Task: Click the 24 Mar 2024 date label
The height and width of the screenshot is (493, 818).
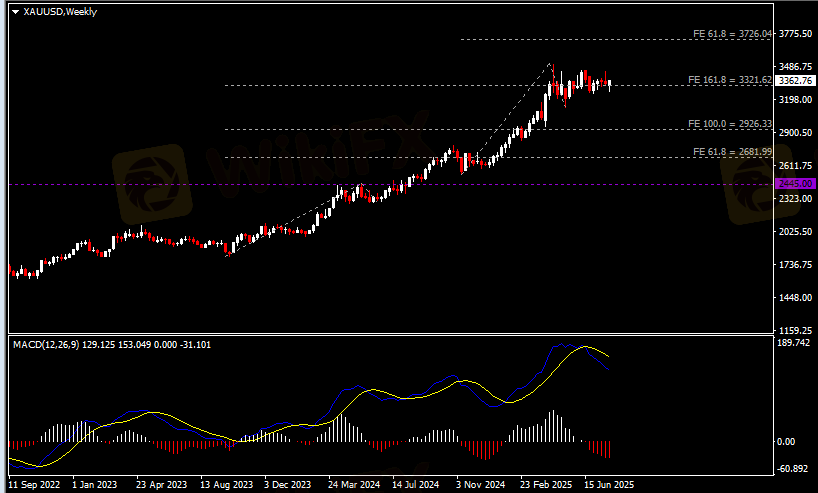Action: 354,485
